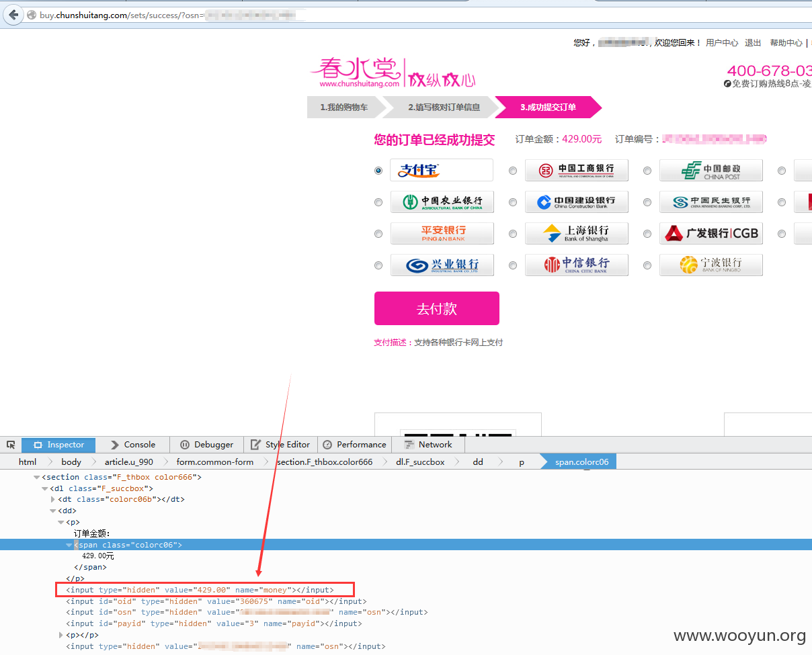Image resolution: width=812 pixels, height=655 pixels.
Task: Click the CGB bank logo
Action: 710,233
